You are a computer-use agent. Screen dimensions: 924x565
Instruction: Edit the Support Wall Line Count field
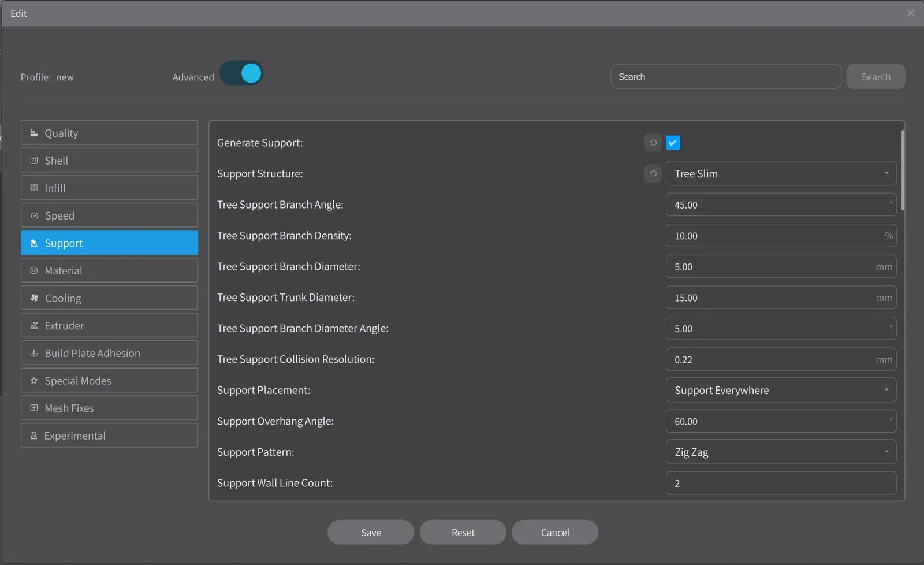pos(781,483)
